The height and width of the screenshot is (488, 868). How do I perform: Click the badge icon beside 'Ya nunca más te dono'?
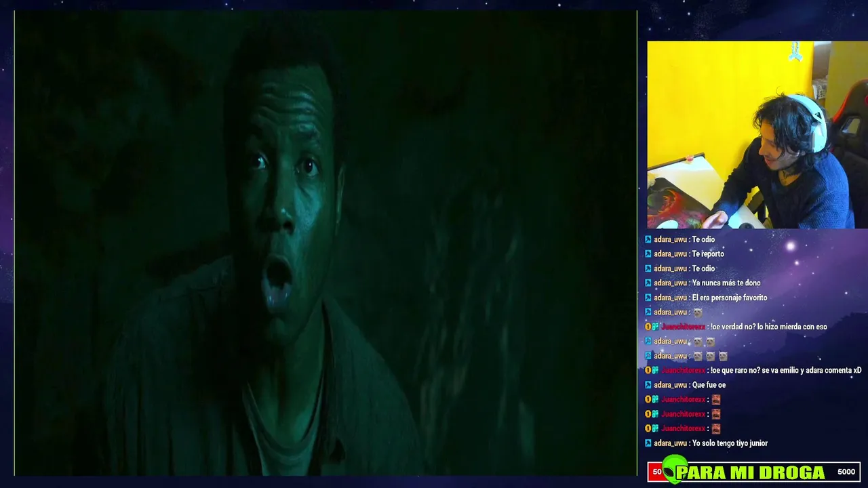(648, 283)
